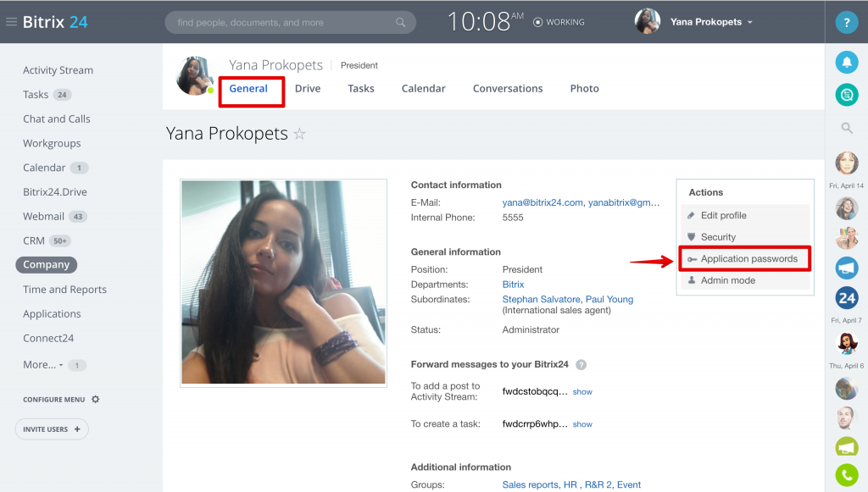Click the large profile photo
Viewport: 868px width, 492px height.
click(x=283, y=282)
